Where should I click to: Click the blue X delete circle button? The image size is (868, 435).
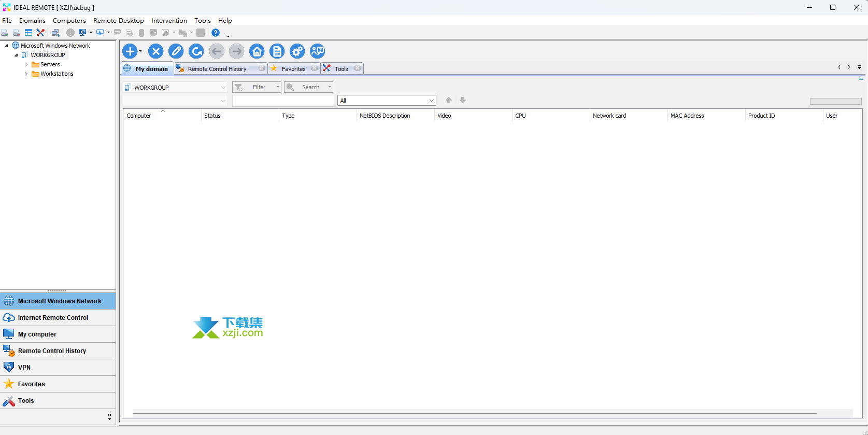pos(155,51)
